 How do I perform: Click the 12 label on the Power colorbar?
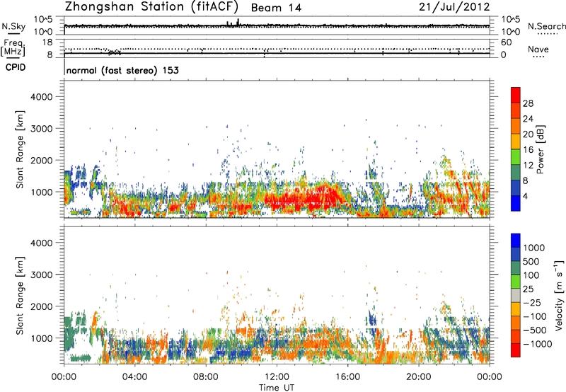tap(528, 166)
